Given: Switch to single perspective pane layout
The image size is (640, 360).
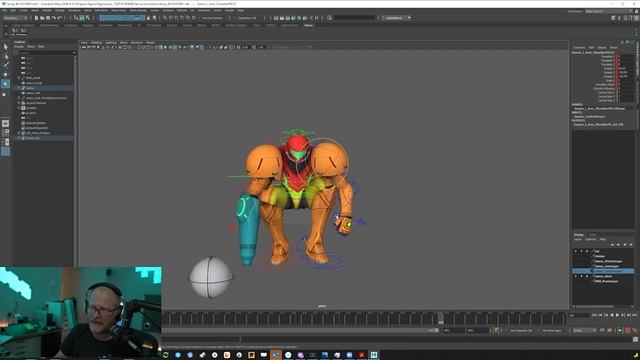Looking at the screenshot, I should [5, 123].
